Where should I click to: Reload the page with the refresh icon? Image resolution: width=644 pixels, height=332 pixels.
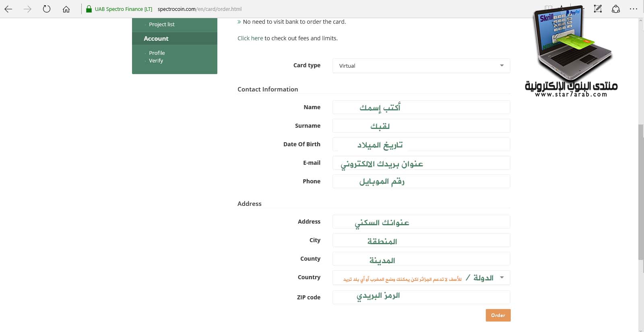pos(47,9)
